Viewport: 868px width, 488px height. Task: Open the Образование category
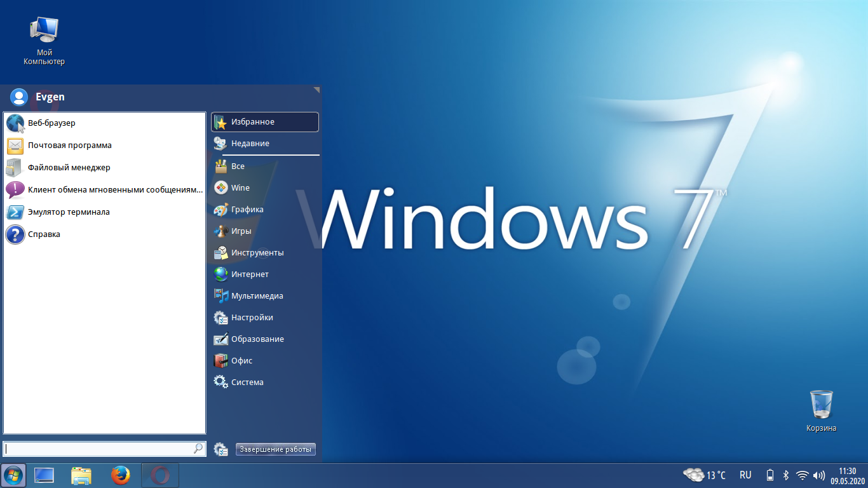click(265, 339)
